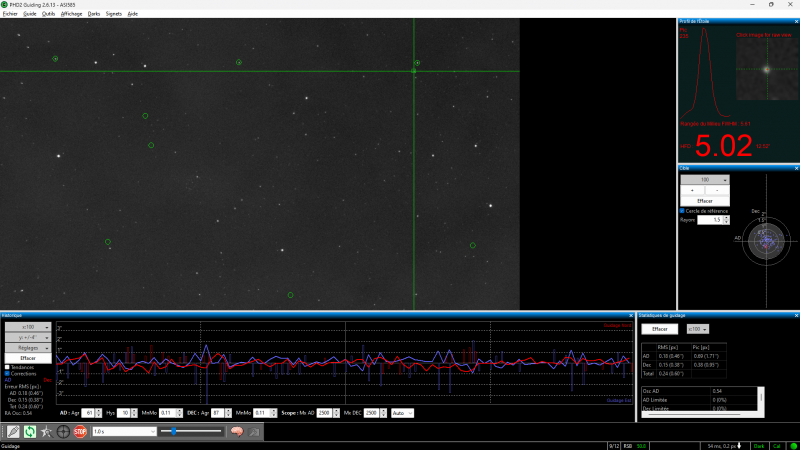The width and height of the screenshot is (800, 450).
Task: Open the 100 dropdown in Cible panel
Action: click(x=705, y=180)
